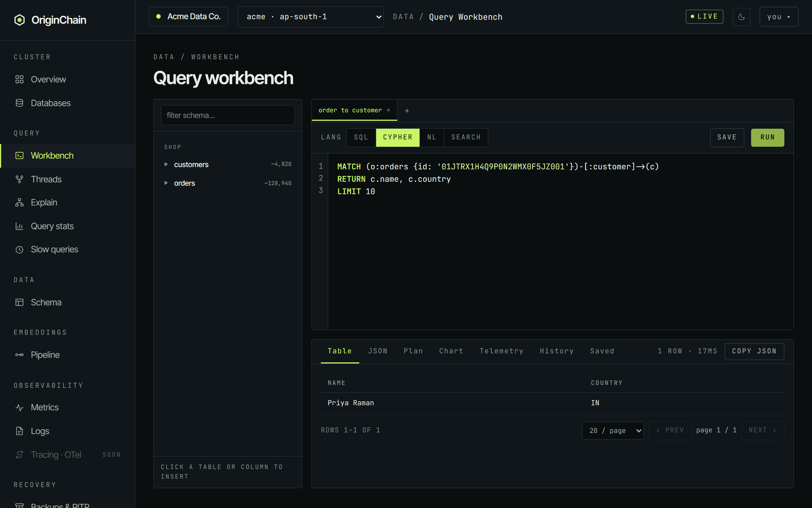Image resolution: width=812 pixels, height=508 pixels.
Task: Select the NL language option
Action: tap(432, 137)
